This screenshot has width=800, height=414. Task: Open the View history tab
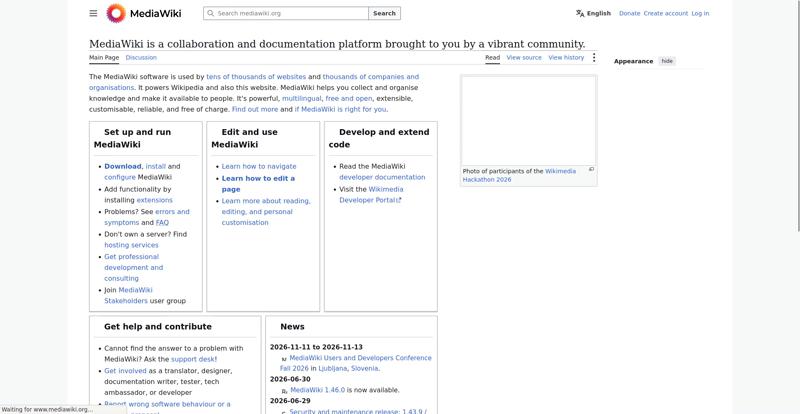pos(566,58)
